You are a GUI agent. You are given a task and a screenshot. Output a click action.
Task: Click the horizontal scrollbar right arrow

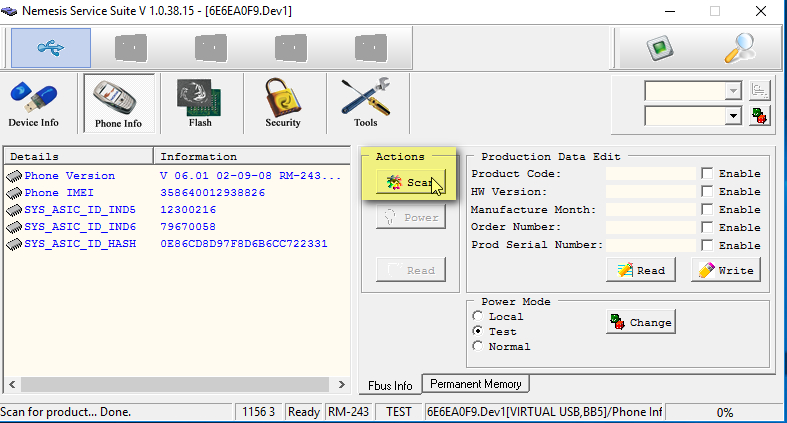pos(341,384)
